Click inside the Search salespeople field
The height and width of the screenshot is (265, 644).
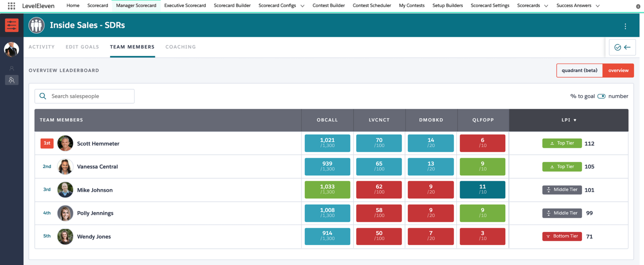[88, 96]
